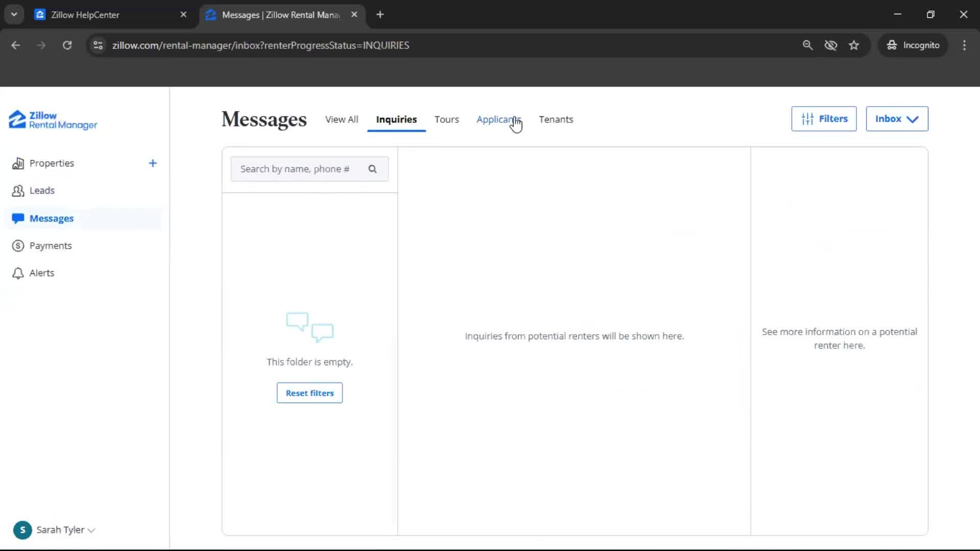Click the View All messages filter
Image resolution: width=980 pixels, height=551 pixels.
pyautogui.click(x=341, y=119)
